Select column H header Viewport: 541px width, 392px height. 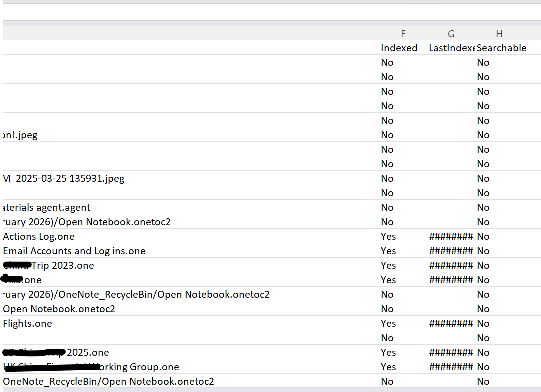pos(499,33)
